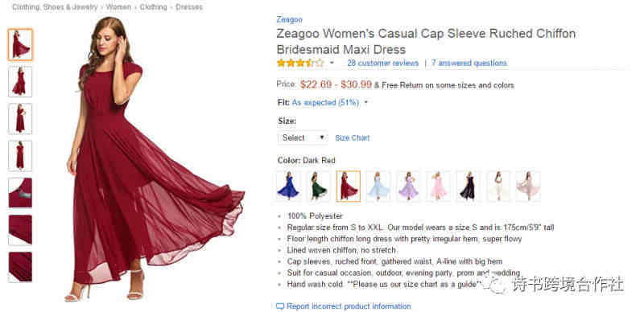Open the 28 customer reviews link

point(383,64)
